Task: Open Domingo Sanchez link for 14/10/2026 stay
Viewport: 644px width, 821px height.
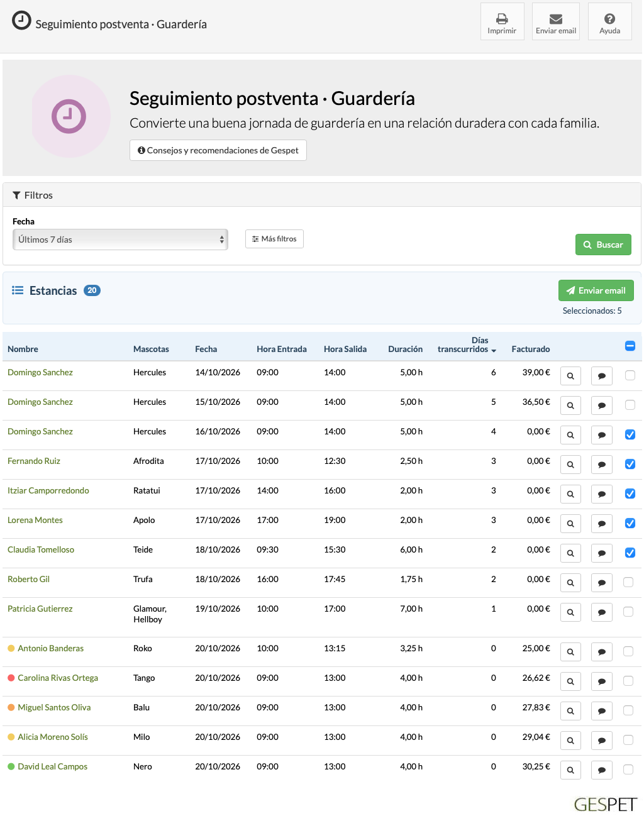Action: pos(40,372)
